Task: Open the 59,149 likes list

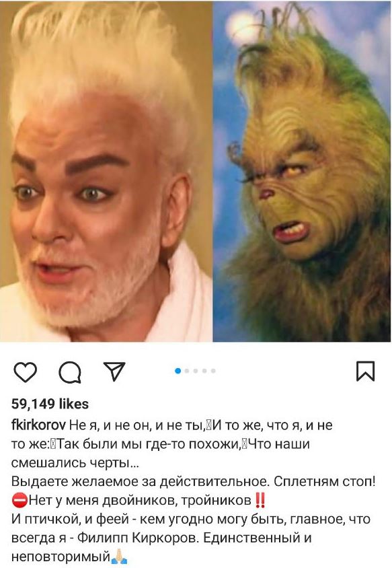Action: click(50, 404)
